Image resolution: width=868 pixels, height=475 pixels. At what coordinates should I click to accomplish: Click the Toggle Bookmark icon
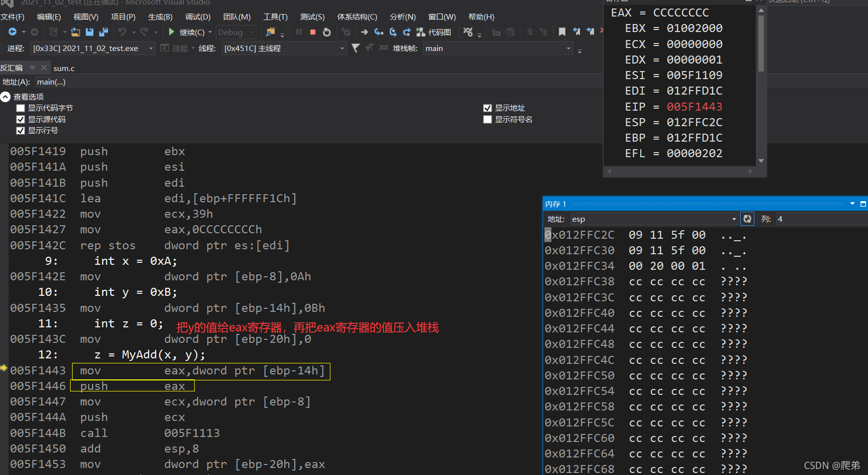pos(562,32)
